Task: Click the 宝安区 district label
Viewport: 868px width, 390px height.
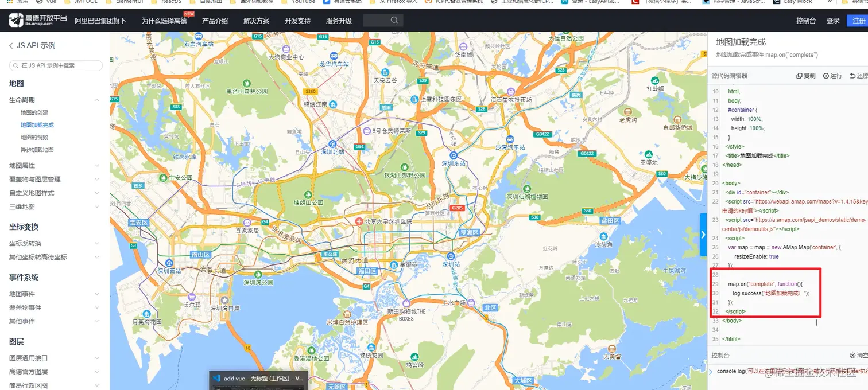Action: (x=138, y=222)
